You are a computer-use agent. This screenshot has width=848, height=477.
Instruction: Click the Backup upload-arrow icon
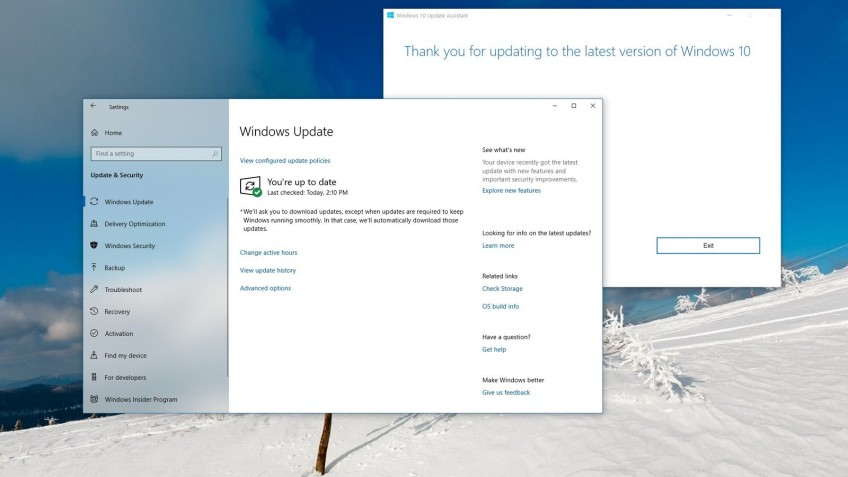coord(94,267)
